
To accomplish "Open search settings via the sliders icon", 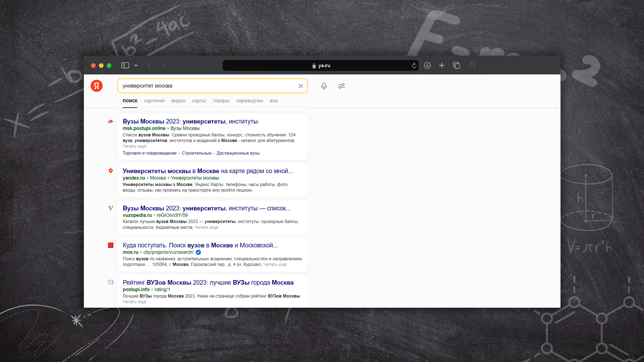I will pyautogui.click(x=341, y=86).
